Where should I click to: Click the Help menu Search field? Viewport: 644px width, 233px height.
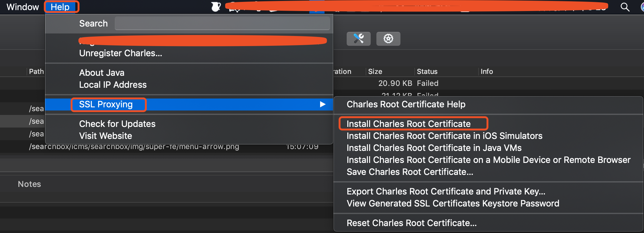pyautogui.click(x=222, y=23)
